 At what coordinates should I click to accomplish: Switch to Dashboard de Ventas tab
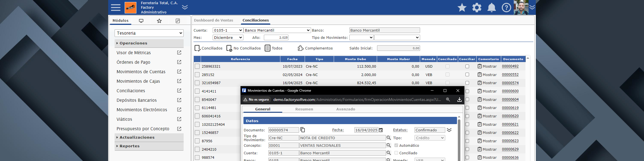coord(213,20)
